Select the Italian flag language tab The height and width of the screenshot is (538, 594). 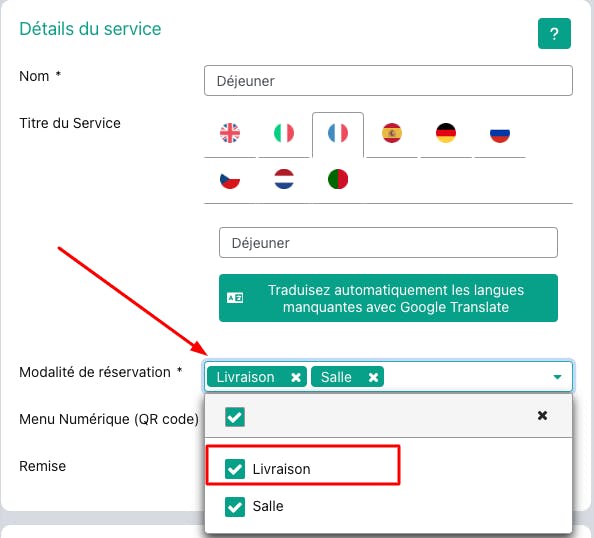click(x=284, y=133)
